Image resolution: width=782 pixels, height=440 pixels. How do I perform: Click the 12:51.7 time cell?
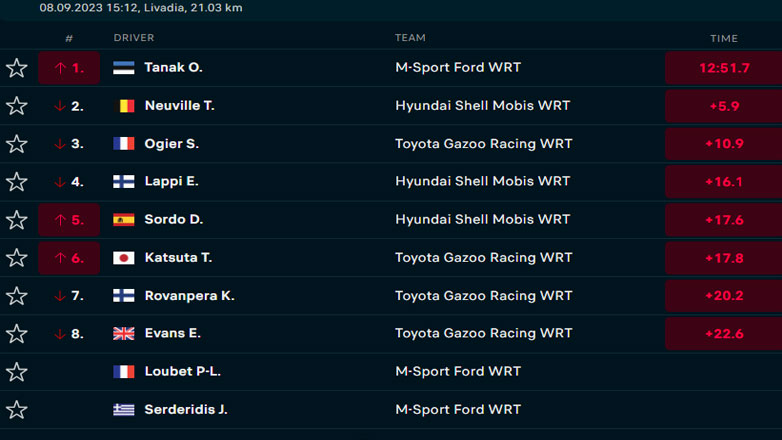pos(724,68)
